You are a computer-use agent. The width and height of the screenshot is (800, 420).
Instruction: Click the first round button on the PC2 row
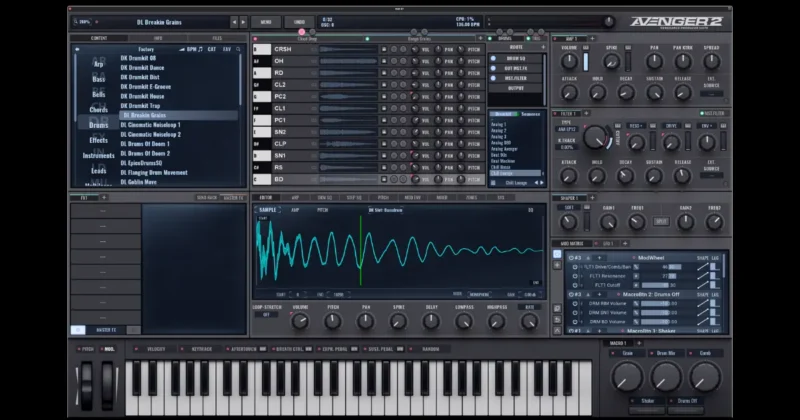pyautogui.click(x=394, y=96)
